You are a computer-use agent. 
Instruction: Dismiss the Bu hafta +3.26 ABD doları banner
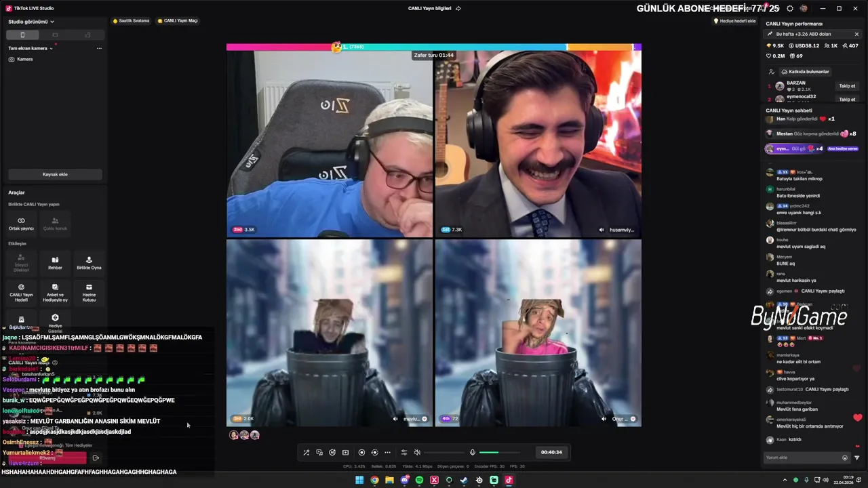pos(856,34)
